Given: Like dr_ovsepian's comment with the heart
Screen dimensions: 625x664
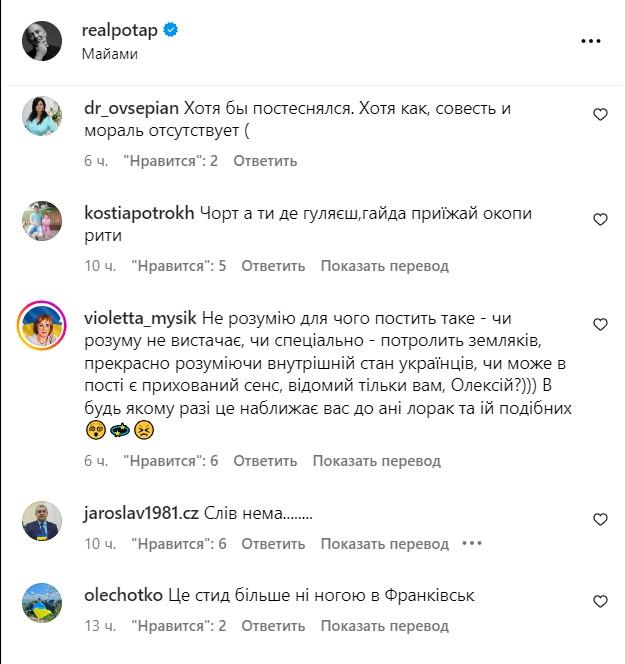Looking at the screenshot, I should [600, 115].
